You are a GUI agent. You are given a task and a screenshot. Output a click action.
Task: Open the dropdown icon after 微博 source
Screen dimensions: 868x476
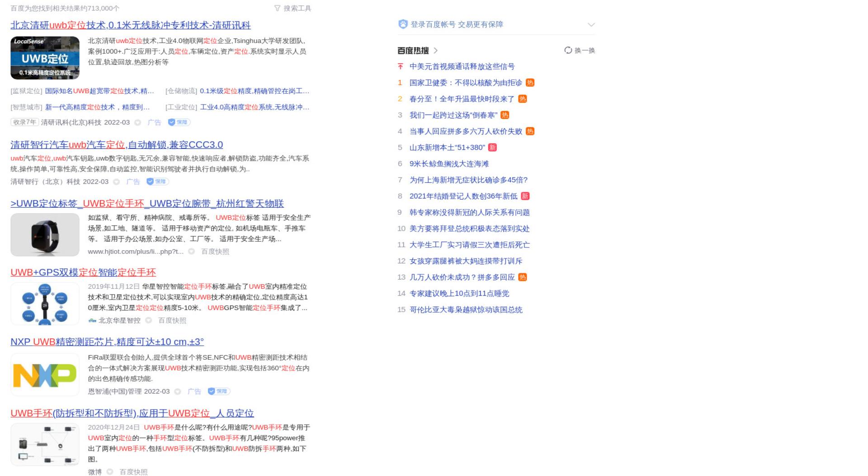pyautogui.click(x=110, y=472)
